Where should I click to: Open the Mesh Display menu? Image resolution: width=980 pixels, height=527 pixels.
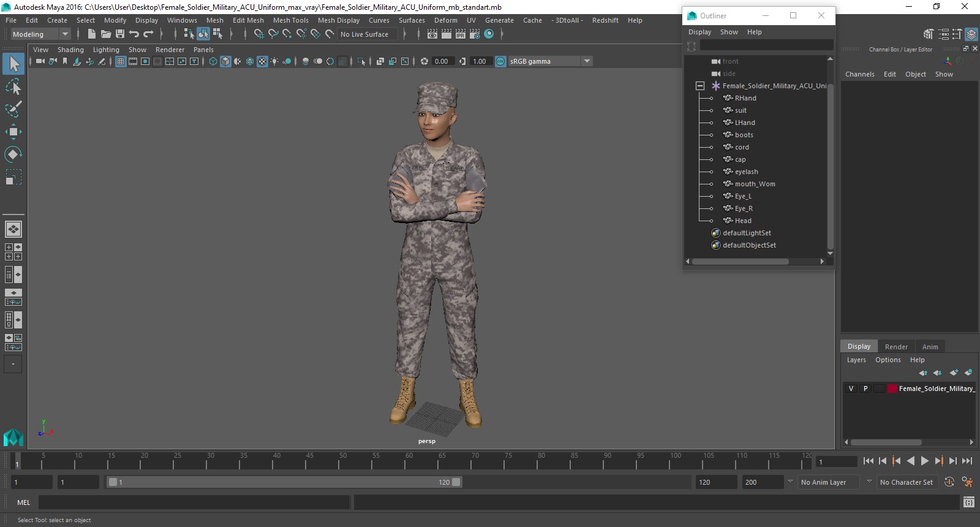(339, 20)
